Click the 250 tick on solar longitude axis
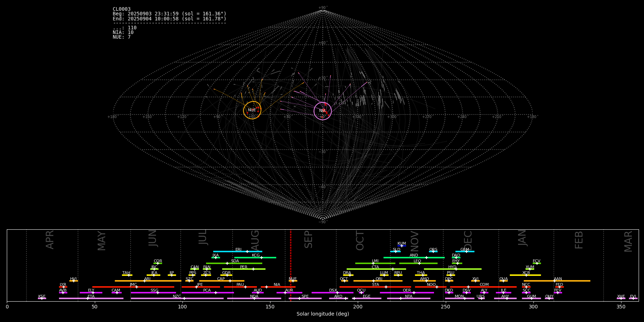 [445, 307]
